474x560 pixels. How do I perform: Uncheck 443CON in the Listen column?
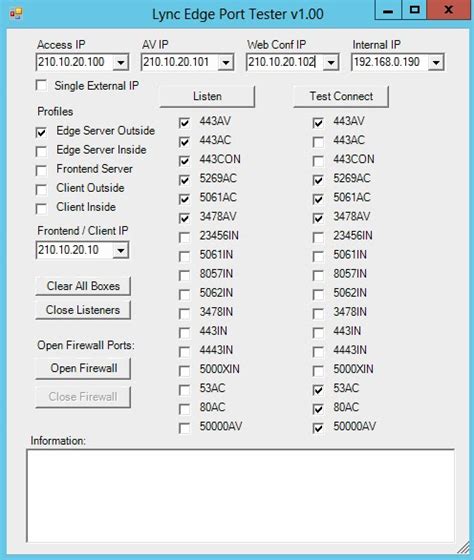coord(184,161)
